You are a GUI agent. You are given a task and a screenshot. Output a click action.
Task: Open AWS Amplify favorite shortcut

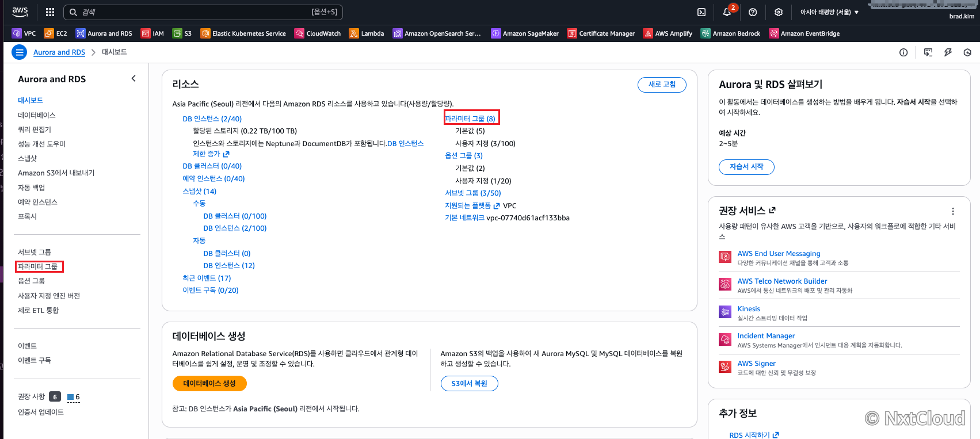pyautogui.click(x=668, y=33)
